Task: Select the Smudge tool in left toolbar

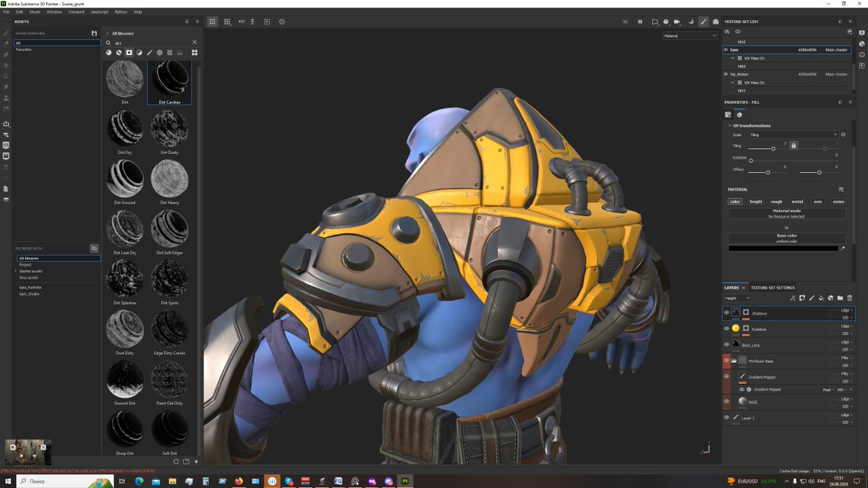Action: [6, 87]
